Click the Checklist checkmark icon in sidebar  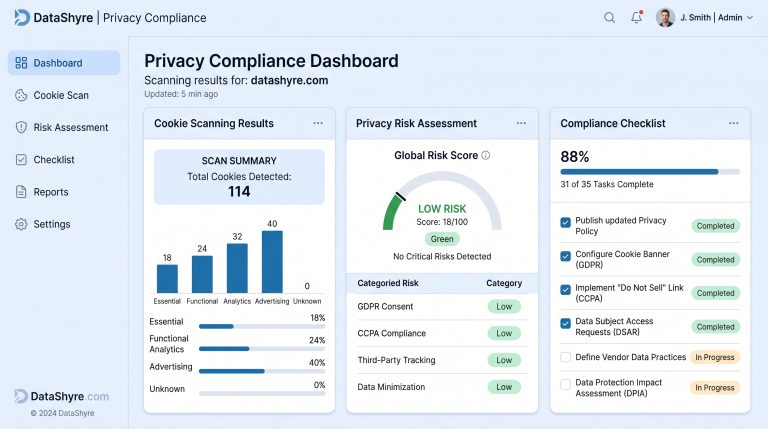tap(21, 160)
